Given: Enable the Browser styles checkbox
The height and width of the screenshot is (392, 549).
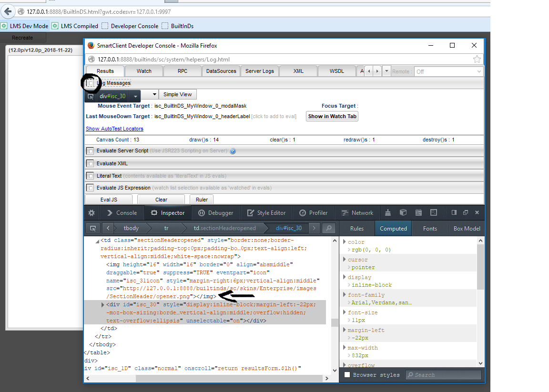Looking at the screenshot, I should (x=347, y=374).
